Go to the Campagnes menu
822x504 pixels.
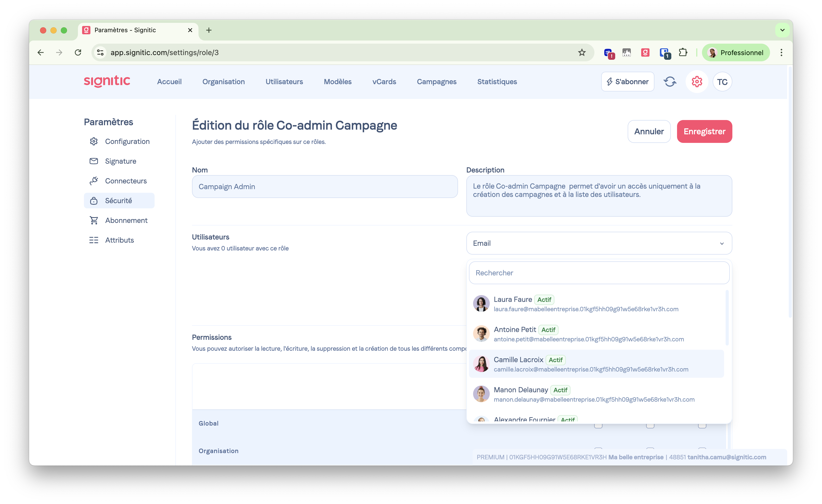[436, 82]
